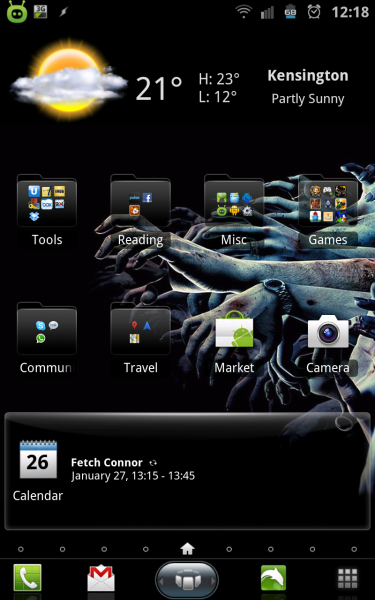
Task: Open Gmail from the dock
Action: pyautogui.click(x=101, y=578)
